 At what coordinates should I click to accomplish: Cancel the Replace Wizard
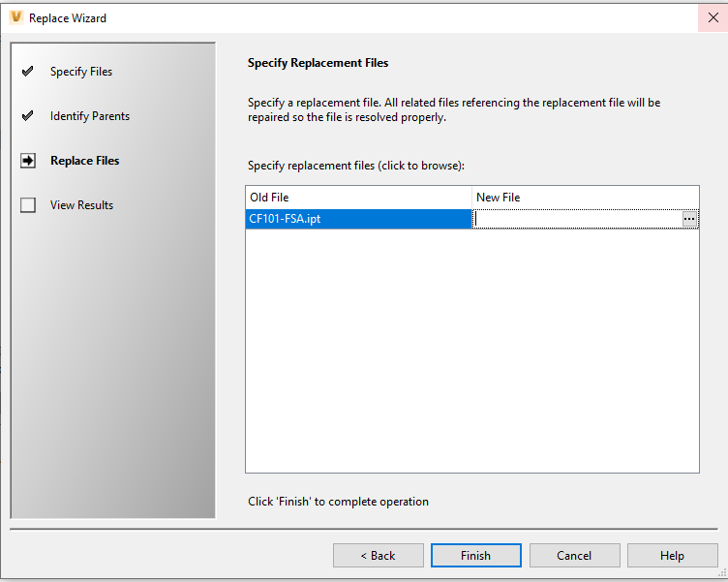coord(574,556)
